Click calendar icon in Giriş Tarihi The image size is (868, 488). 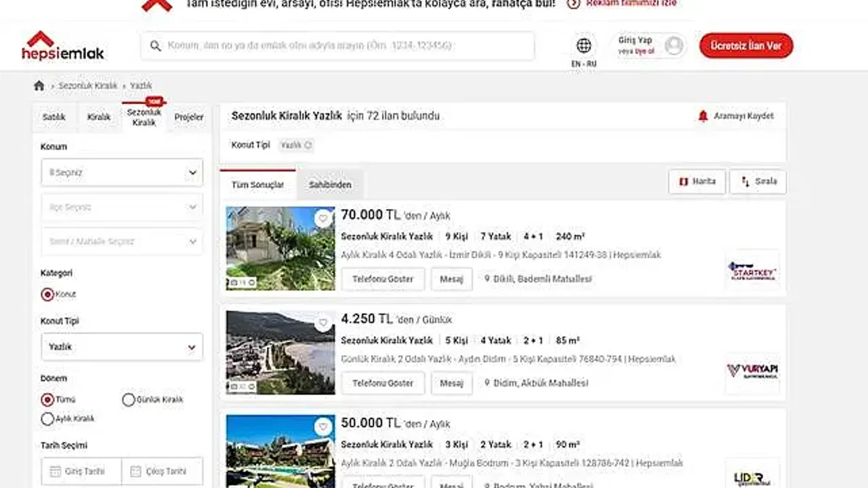click(x=55, y=471)
